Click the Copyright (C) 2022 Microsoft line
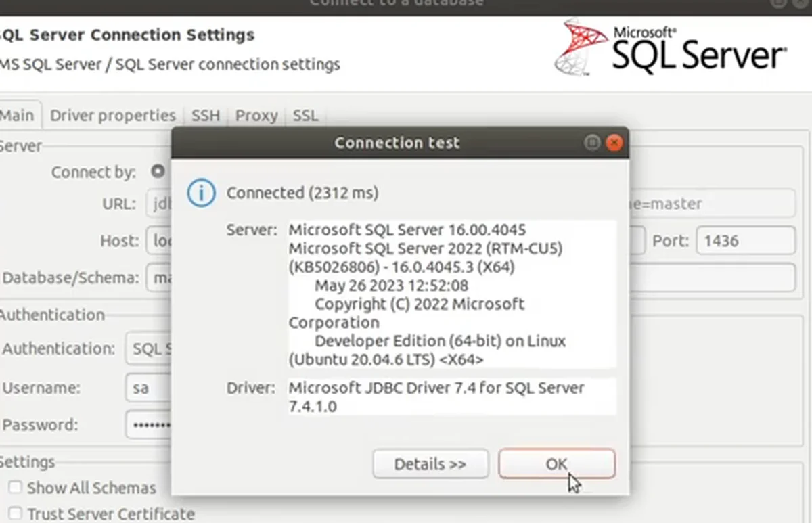This screenshot has height=523, width=812. pos(420,304)
